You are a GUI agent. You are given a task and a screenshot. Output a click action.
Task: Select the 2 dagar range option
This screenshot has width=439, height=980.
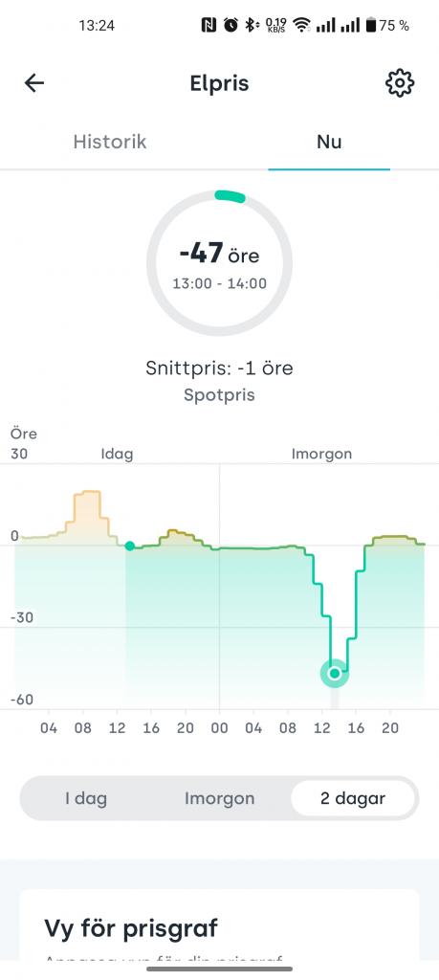point(353,798)
